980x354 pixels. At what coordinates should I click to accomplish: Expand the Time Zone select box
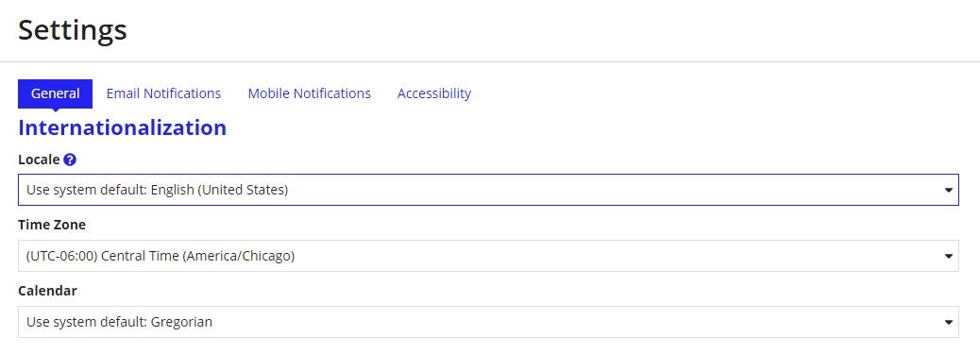coord(488,256)
